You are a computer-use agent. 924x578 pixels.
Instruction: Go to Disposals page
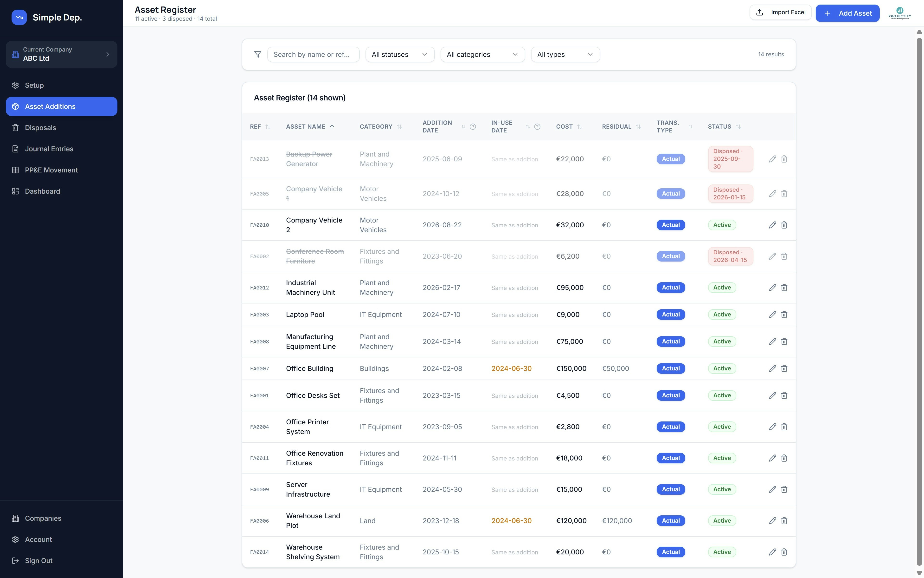coord(61,128)
